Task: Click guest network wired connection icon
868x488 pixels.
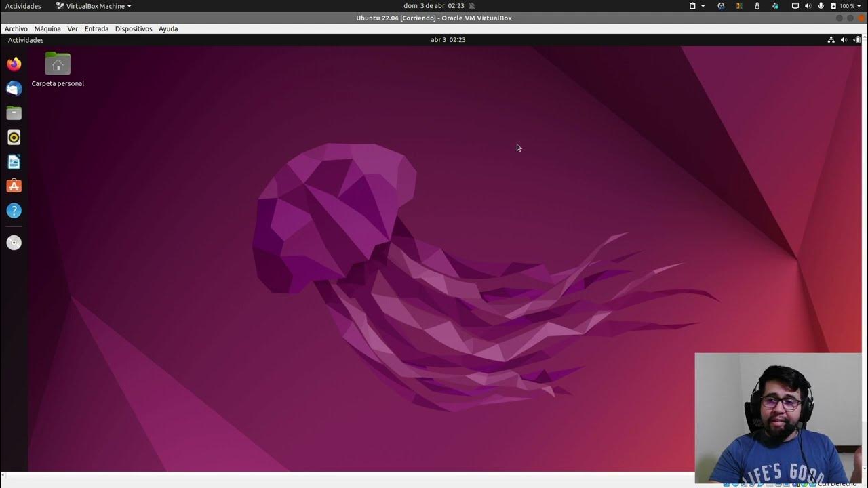Action: tap(831, 40)
